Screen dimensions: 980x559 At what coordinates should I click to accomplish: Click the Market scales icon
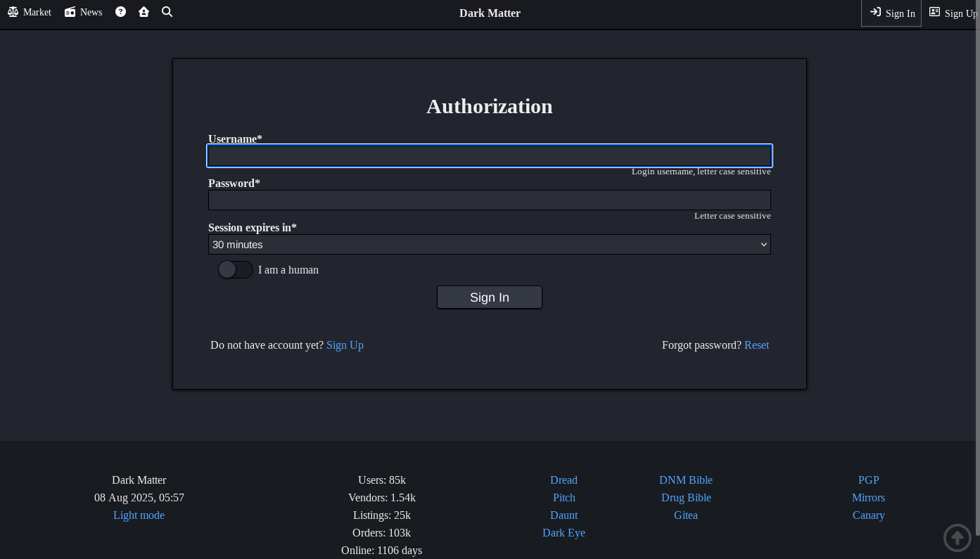tap(13, 12)
